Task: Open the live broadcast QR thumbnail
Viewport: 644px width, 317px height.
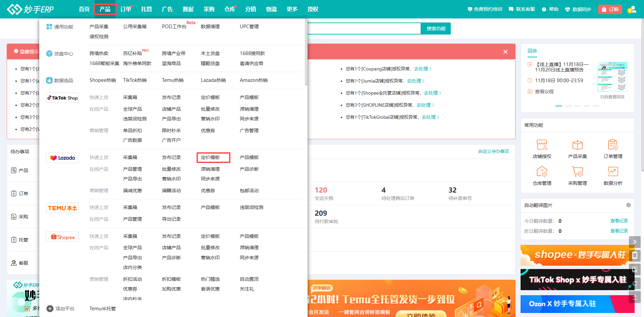Action: pos(612,77)
